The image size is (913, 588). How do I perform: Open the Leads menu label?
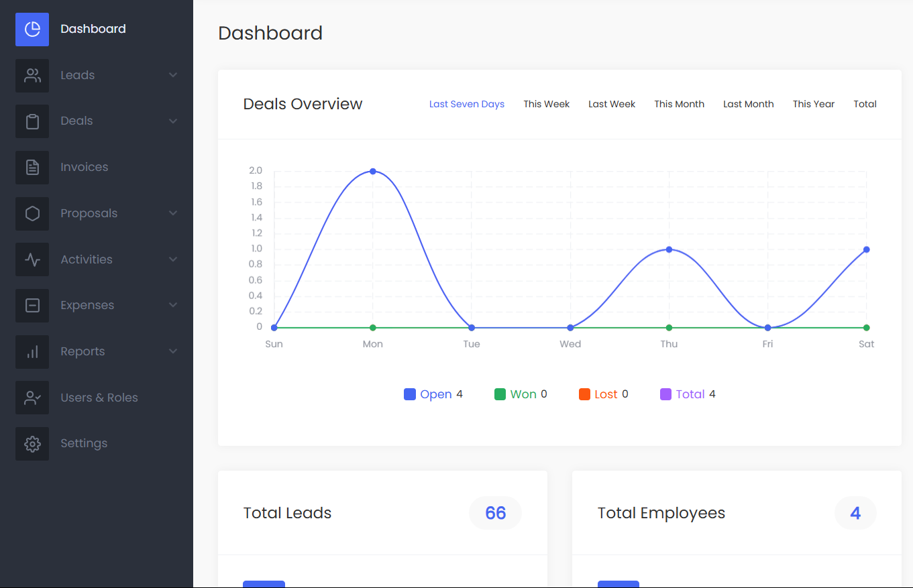click(x=78, y=75)
